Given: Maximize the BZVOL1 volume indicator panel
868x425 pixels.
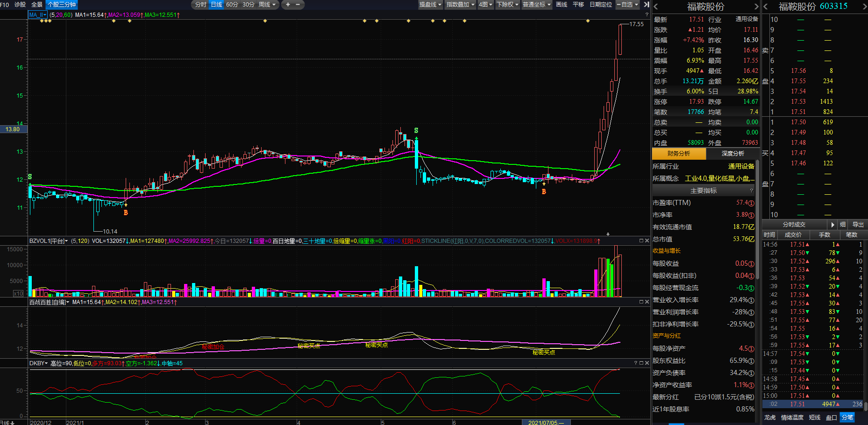Looking at the screenshot, I should pos(641,241).
